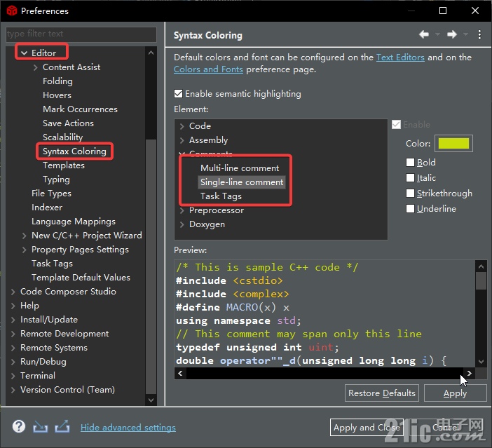Open File Types preference page
This screenshot has height=448, width=492.
51,194
